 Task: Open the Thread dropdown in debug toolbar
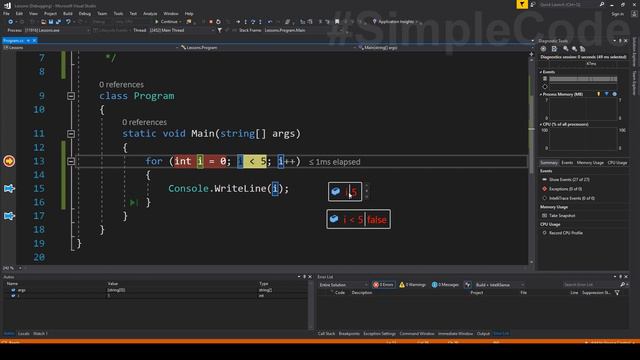[x=181, y=30]
